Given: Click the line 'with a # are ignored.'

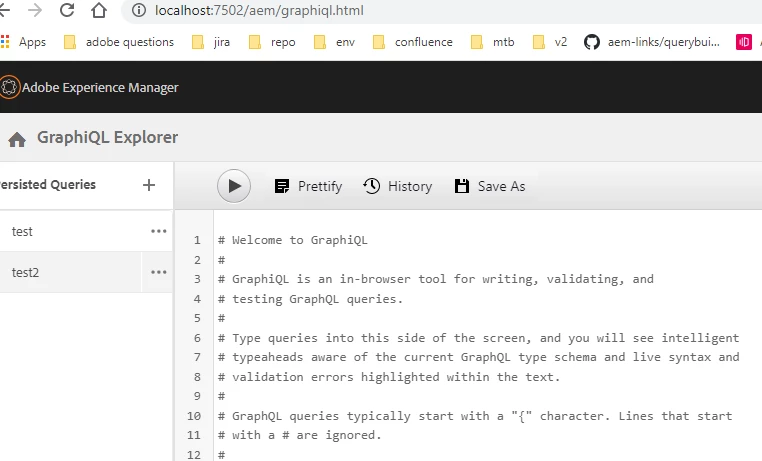Looking at the screenshot, I should click(x=299, y=435).
